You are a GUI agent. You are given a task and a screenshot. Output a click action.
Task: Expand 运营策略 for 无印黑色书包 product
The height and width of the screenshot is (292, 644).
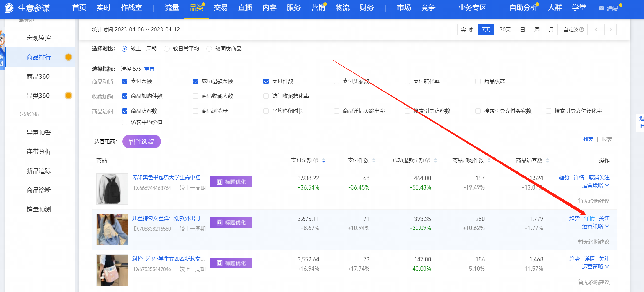[x=595, y=185]
